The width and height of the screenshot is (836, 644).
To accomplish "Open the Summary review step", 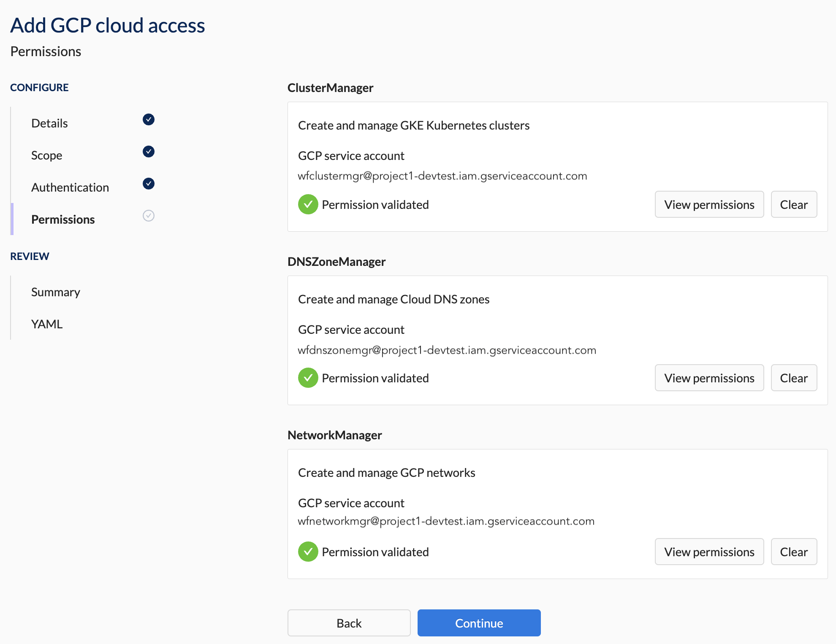I will 56,292.
